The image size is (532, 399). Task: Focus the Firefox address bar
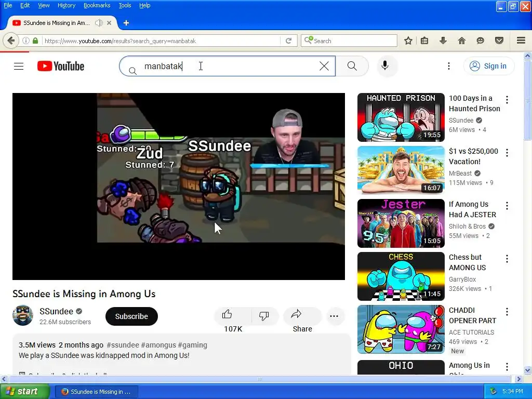pyautogui.click(x=161, y=41)
